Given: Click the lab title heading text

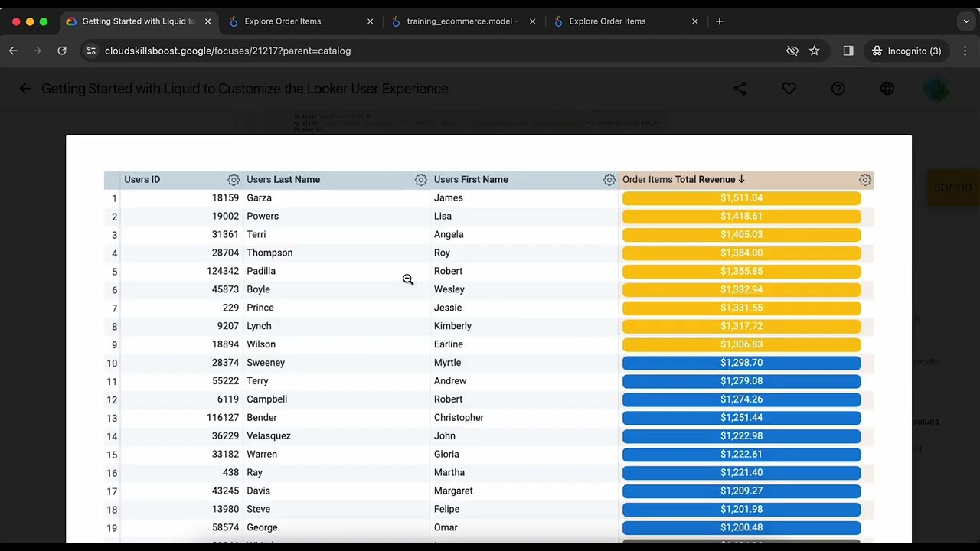Looking at the screenshot, I should pyautogui.click(x=245, y=89).
